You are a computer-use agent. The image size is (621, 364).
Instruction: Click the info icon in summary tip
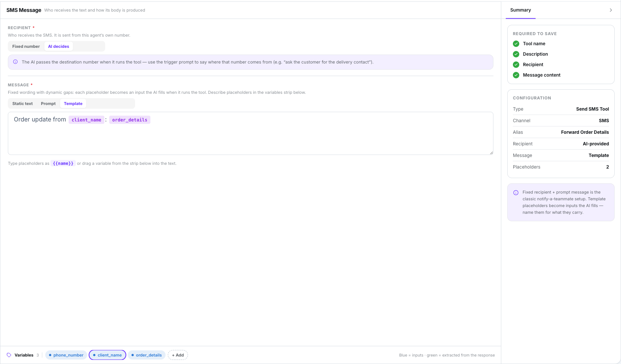pyautogui.click(x=516, y=192)
